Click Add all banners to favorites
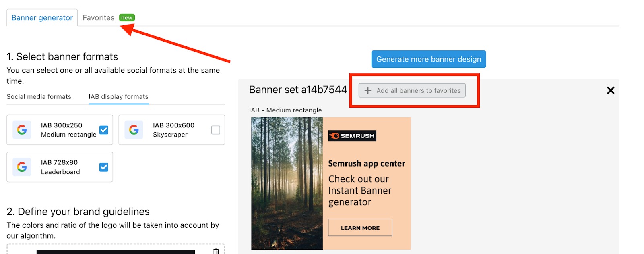Screen dimensions: 644x254 [412, 91]
